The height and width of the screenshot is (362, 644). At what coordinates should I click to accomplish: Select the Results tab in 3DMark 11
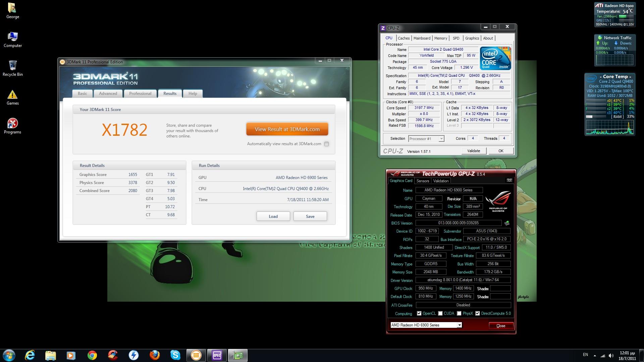(170, 94)
